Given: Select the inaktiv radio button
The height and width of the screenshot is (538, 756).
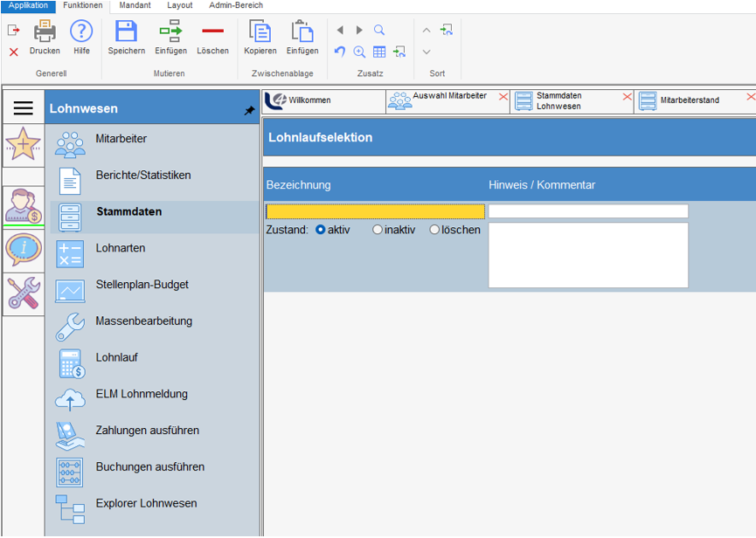Looking at the screenshot, I should 378,230.
